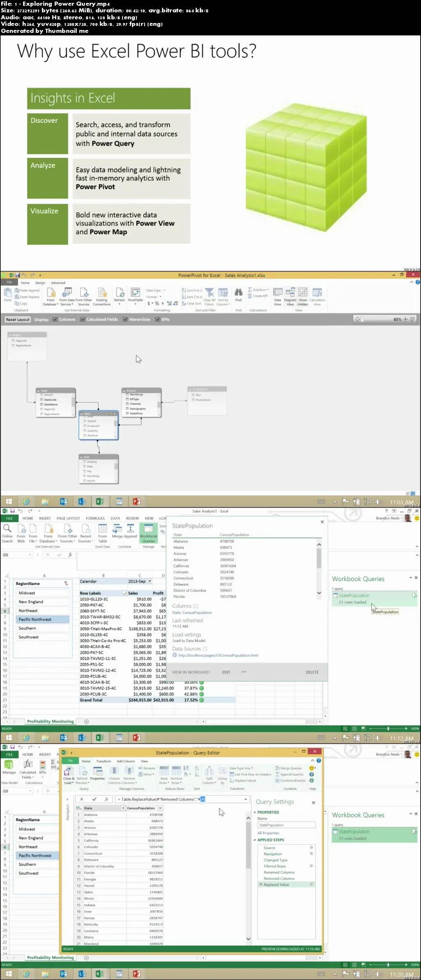The height and width of the screenshot is (980, 421).
Task: Open Existing Connections in PowerPivot window
Action: 102,296
